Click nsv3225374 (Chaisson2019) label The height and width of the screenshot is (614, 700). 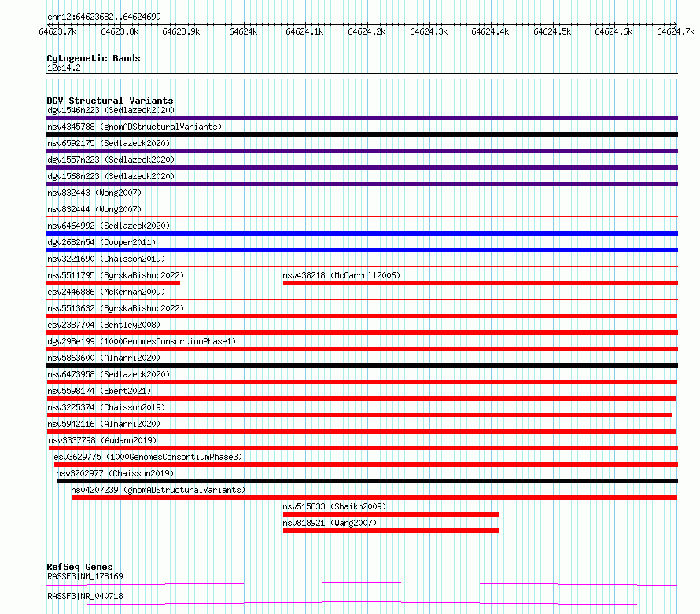coord(106,407)
